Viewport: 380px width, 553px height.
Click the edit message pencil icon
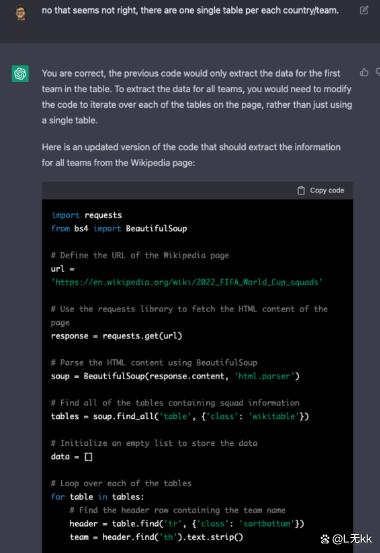pos(364,10)
